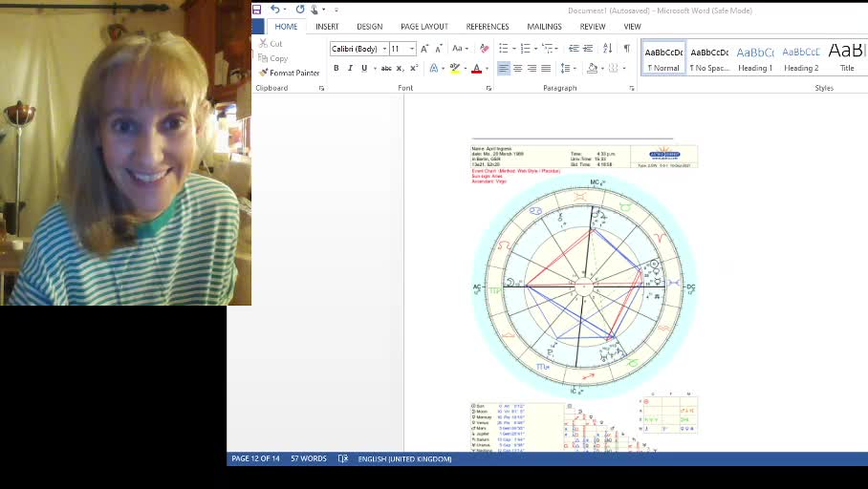The height and width of the screenshot is (489, 868).
Task: Switch to the HOME tab
Action: coord(286,26)
